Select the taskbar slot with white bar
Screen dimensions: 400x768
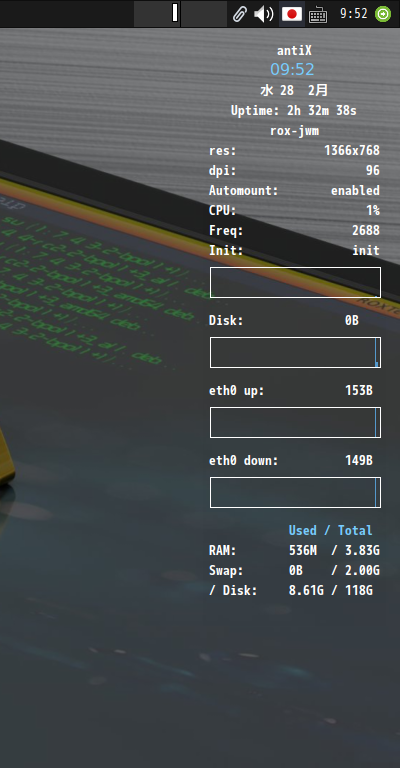(157, 14)
